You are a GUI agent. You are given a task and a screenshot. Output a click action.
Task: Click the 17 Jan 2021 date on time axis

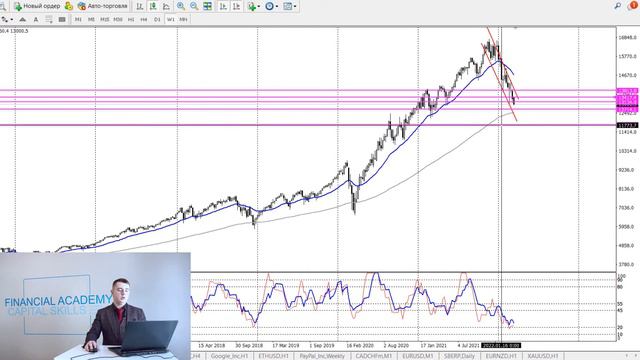[x=433, y=345]
